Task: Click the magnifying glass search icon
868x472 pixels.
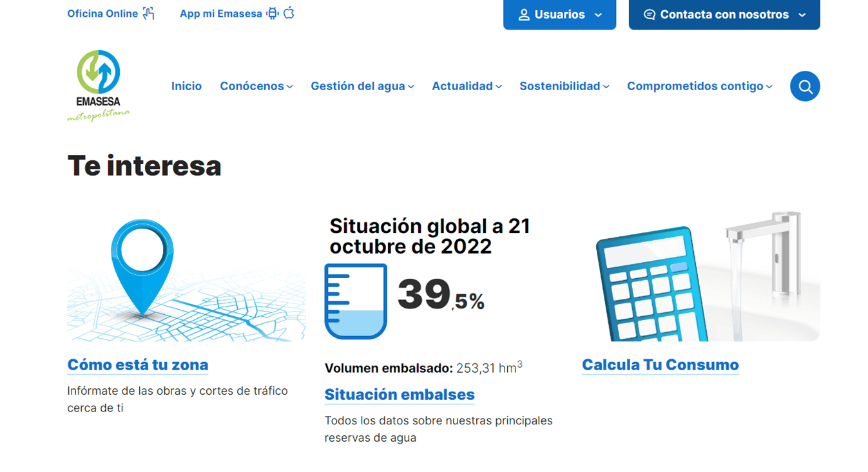Action: coord(805,86)
